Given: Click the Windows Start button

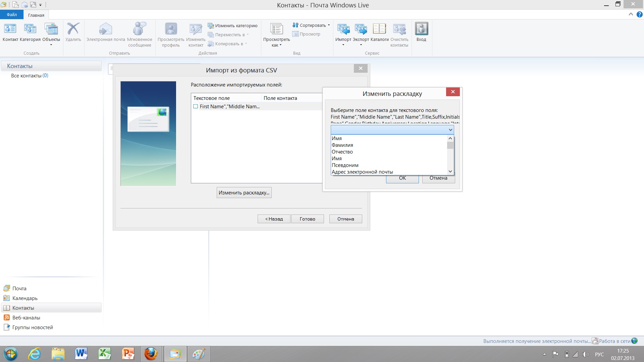Looking at the screenshot, I should 11,354.
